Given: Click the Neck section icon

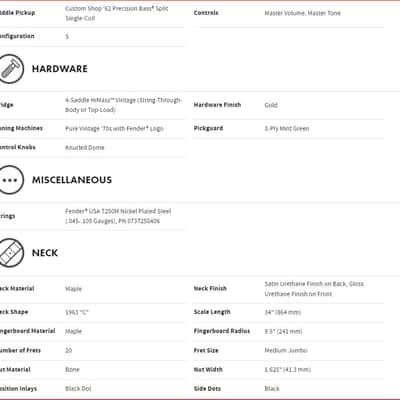Looking at the screenshot, I should click(x=11, y=253).
